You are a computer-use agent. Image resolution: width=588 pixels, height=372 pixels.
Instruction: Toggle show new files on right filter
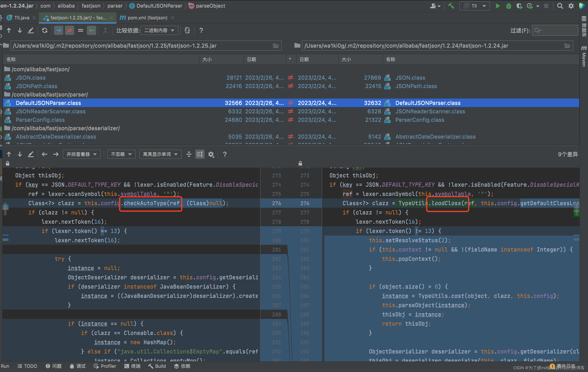tap(92, 31)
